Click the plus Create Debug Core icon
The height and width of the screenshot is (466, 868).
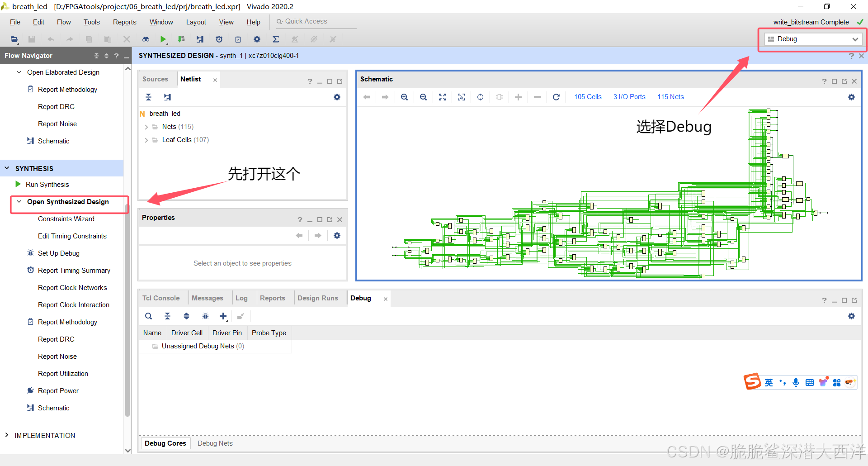(223, 316)
